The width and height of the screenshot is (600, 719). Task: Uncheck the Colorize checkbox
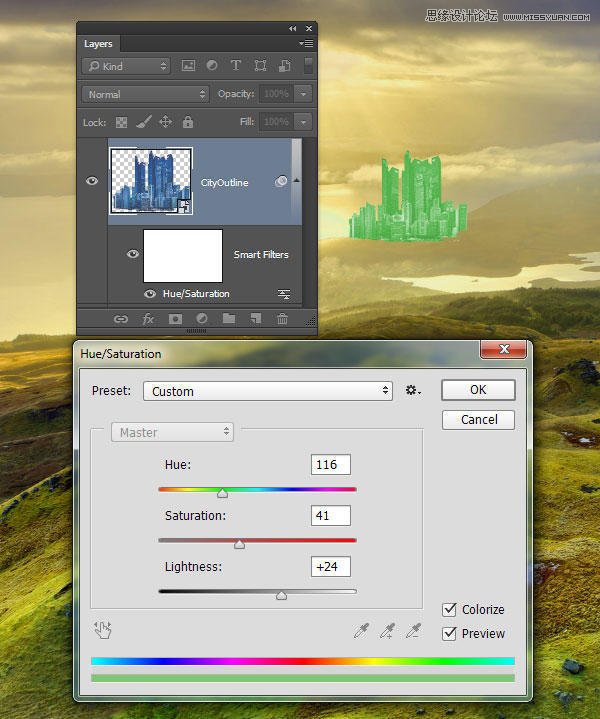(x=449, y=609)
